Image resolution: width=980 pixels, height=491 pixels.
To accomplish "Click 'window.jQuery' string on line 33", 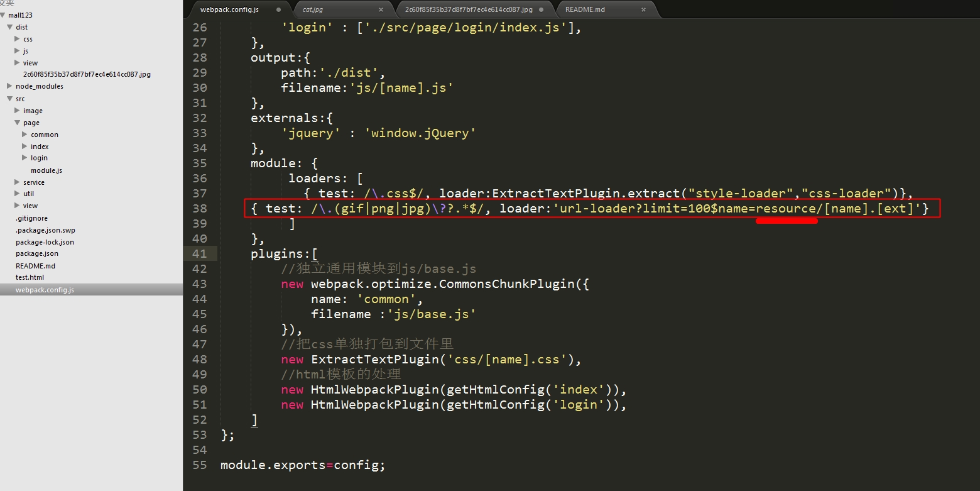I will pyautogui.click(x=420, y=133).
